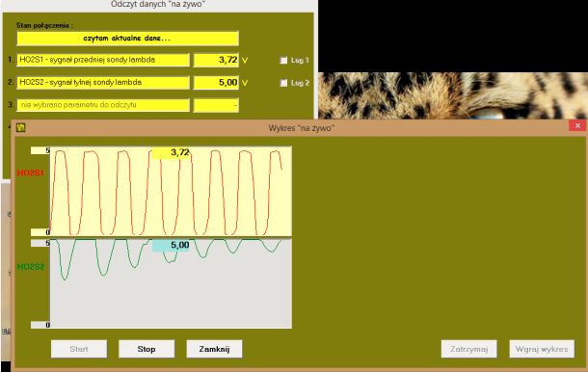Click the Wgraj wykres button
This screenshot has height=372, width=588.
click(x=542, y=349)
